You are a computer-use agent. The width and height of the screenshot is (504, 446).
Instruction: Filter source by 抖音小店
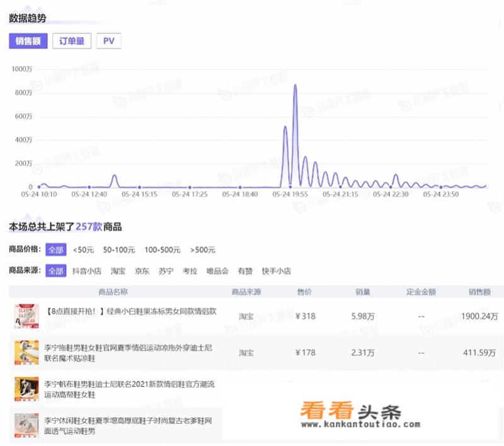pos(87,271)
